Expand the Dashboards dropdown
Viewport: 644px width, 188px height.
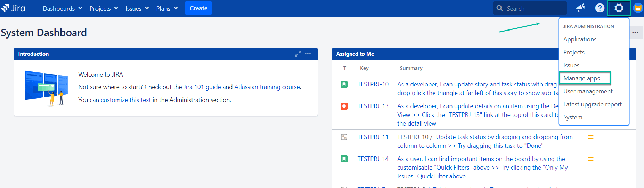(62, 8)
